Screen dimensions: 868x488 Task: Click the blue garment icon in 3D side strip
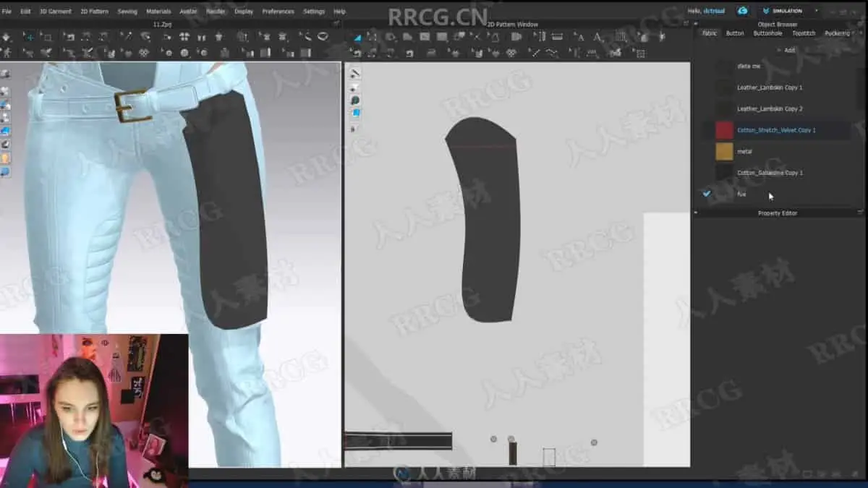pyautogui.click(x=5, y=131)
